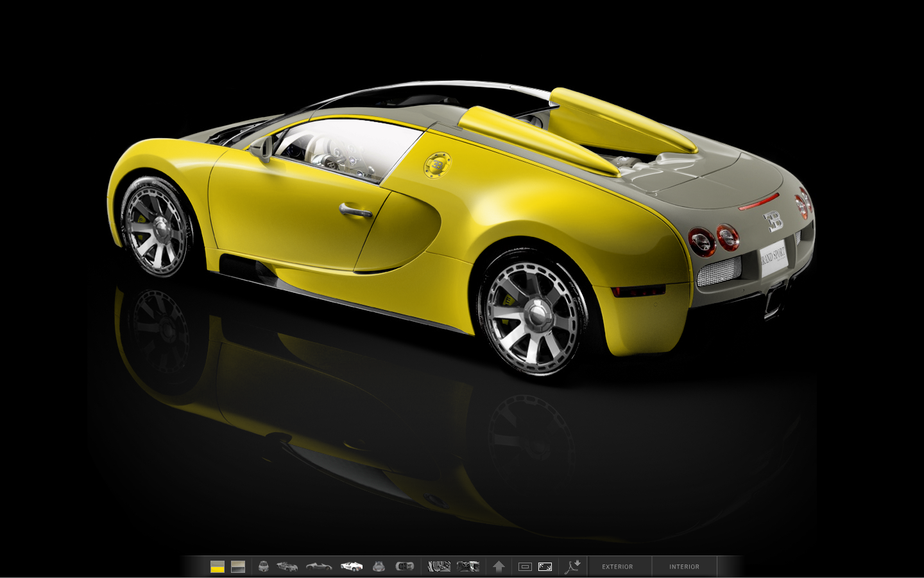Download the PDF via the Acrobat icon
The image size is (924, 578).
pos(572,566)
